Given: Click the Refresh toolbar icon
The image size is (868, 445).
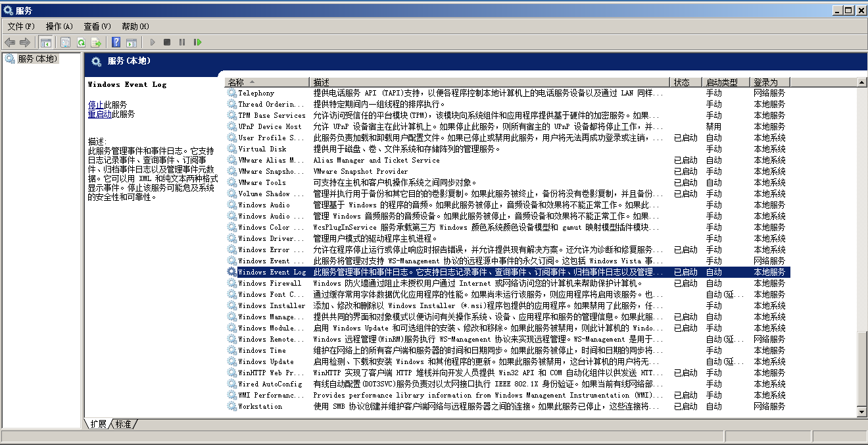Looking at the screenshot, I should 81,42.
